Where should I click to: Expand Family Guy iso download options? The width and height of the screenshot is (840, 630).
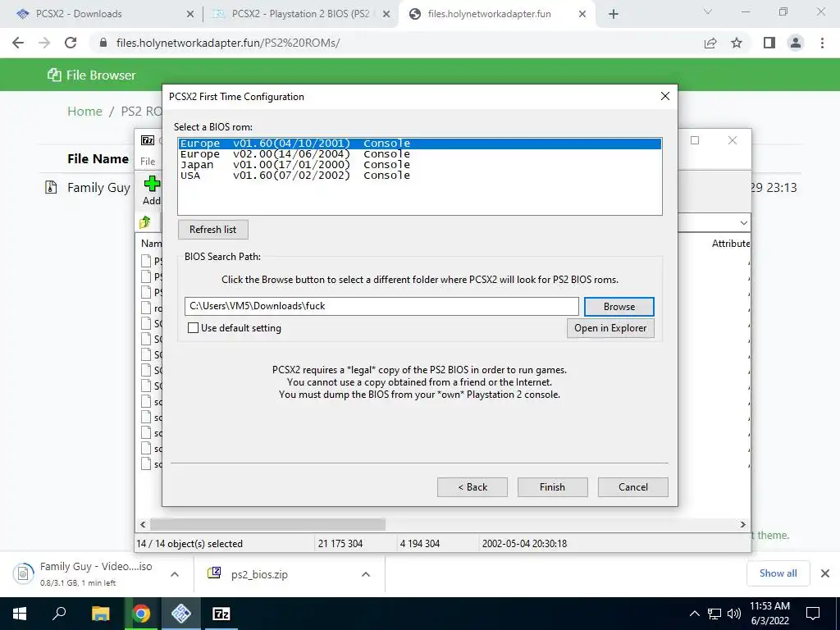pos(175,574)
